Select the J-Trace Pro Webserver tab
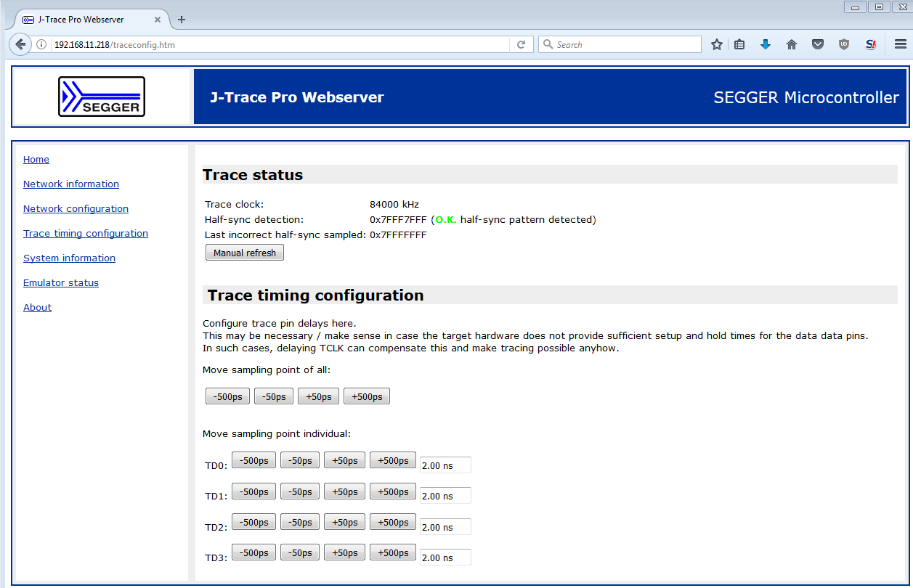 [x=92, y=20]
